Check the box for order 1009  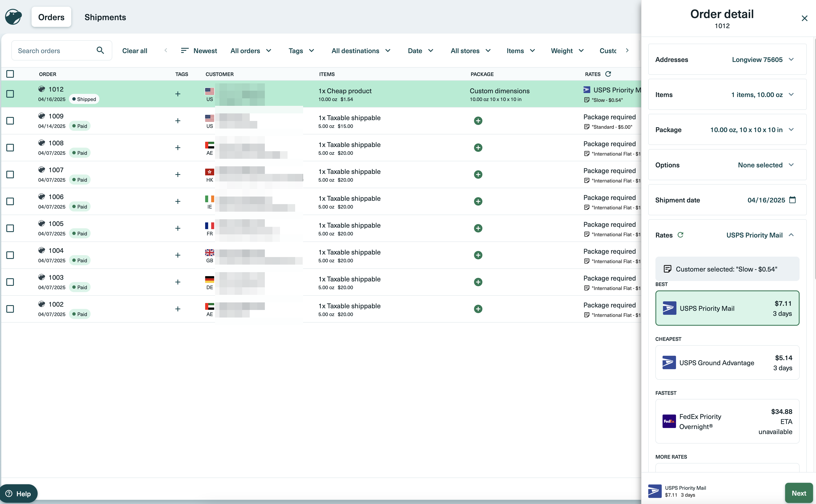tap(10, 121)
